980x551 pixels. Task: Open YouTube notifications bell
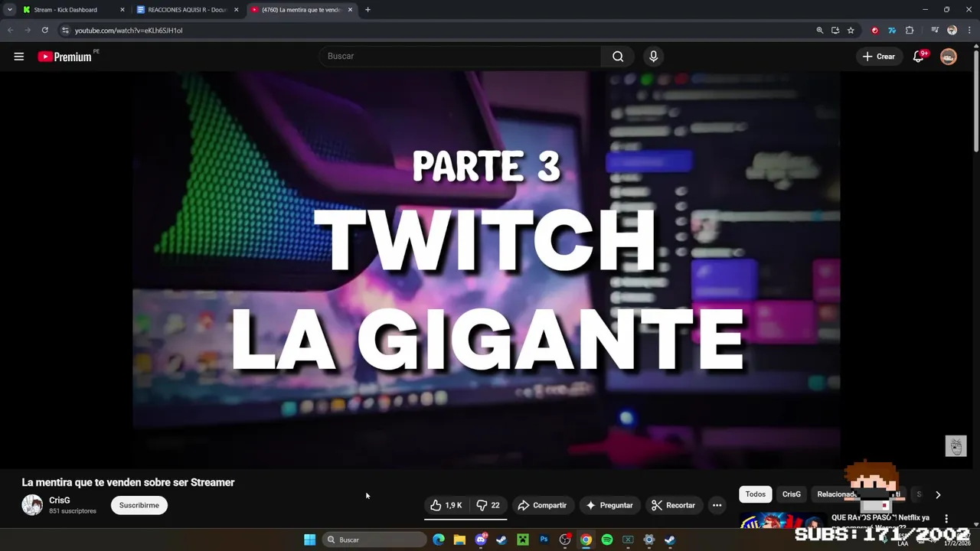919,57
